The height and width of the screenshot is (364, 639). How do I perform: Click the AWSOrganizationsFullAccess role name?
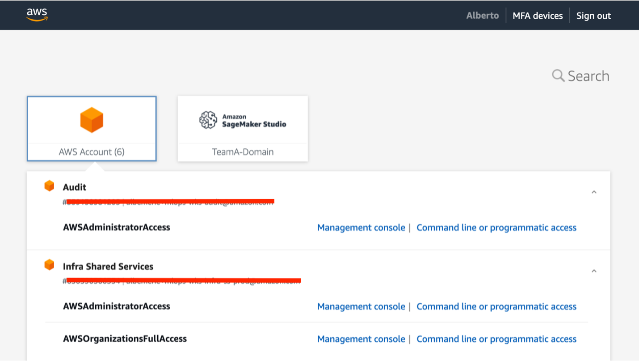[125, 339]
